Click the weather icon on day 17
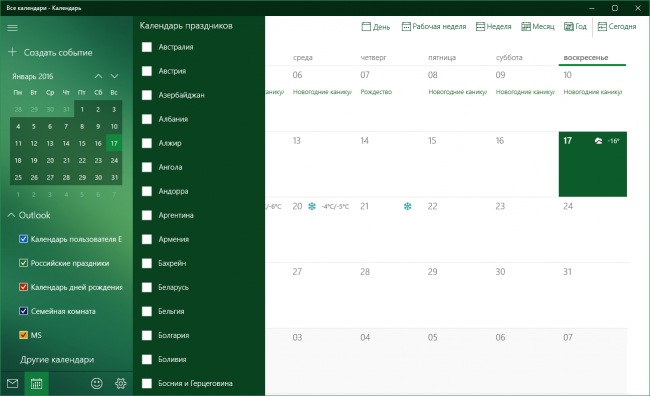Viewport: 650px width, 396px height. coord(598,141)
